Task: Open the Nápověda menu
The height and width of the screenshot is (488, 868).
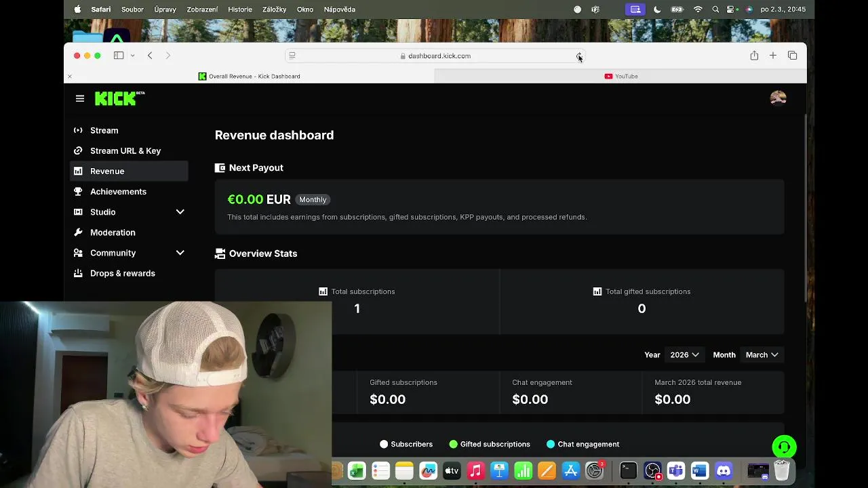Action: pos(340,9)
